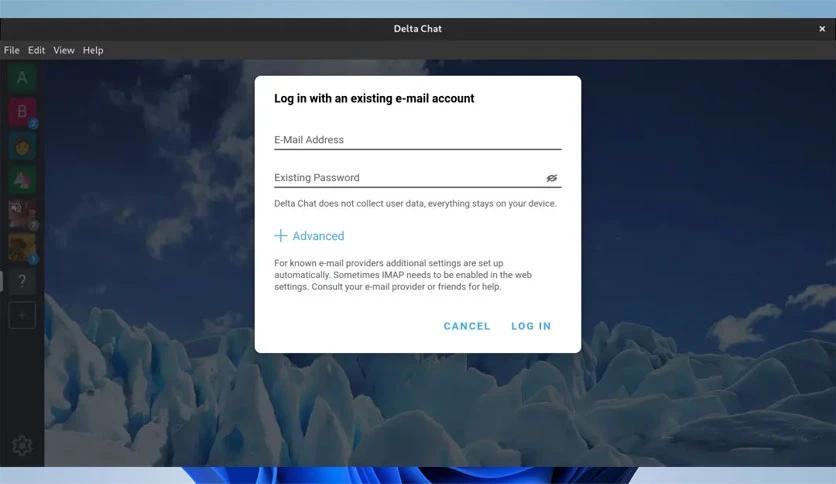Focus the E-Mail Address field
836x484 pixels.
tap(417, 140)
